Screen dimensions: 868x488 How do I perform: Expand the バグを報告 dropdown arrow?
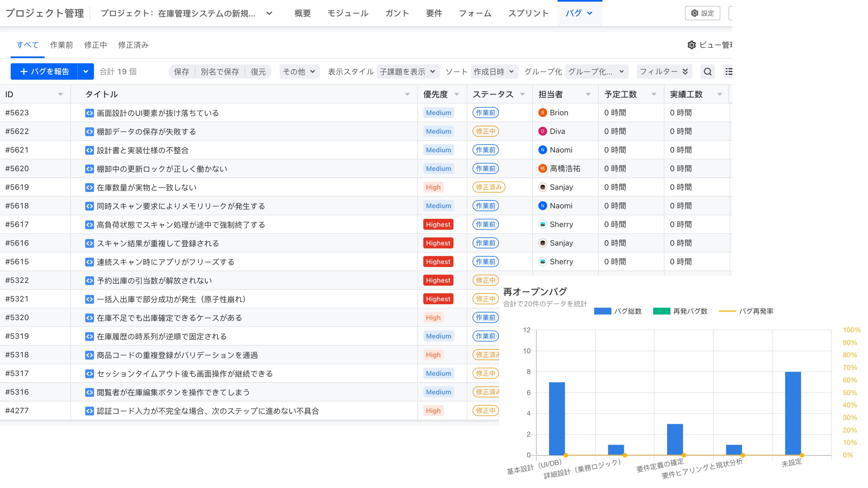(x=86, y=71)
